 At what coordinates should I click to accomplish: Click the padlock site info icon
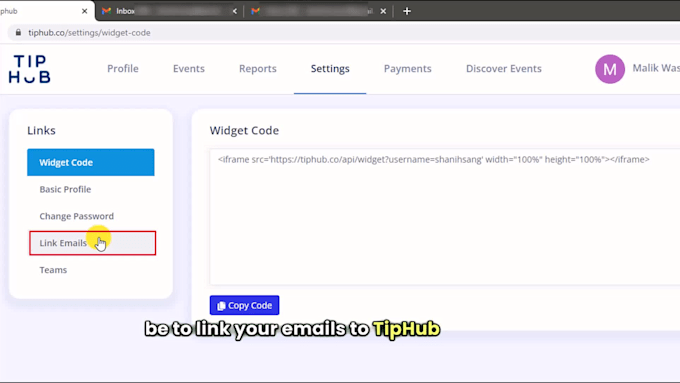tap(18, 33)
